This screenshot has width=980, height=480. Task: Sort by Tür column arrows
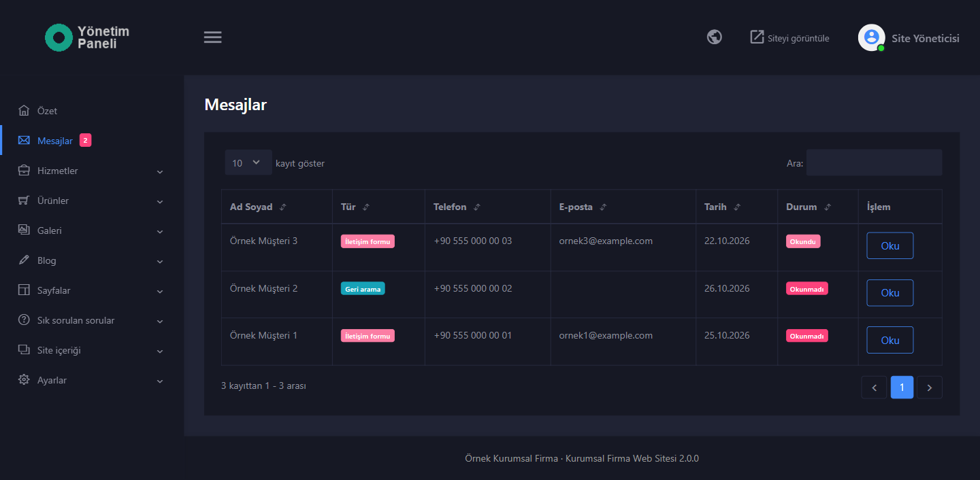366,207
